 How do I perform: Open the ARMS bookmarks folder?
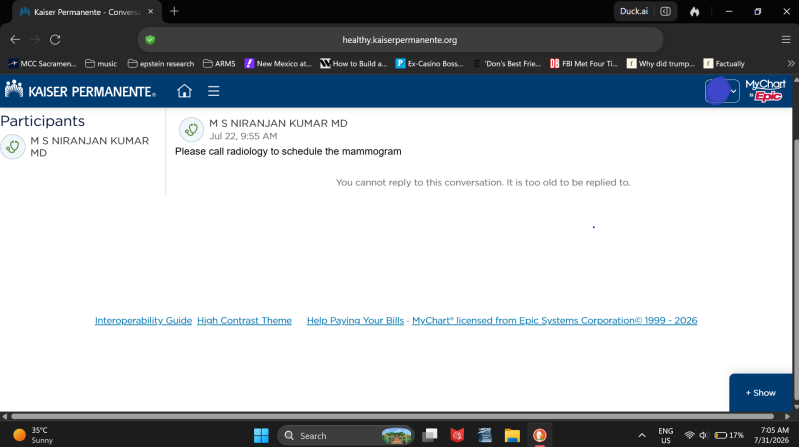pyautogui.click(x=219, y=64)
